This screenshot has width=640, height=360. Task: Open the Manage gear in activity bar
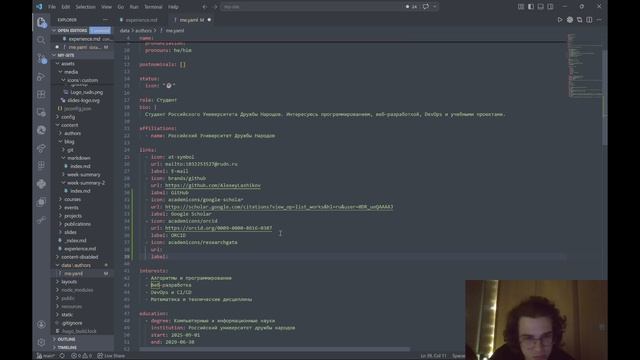[41, 342]
